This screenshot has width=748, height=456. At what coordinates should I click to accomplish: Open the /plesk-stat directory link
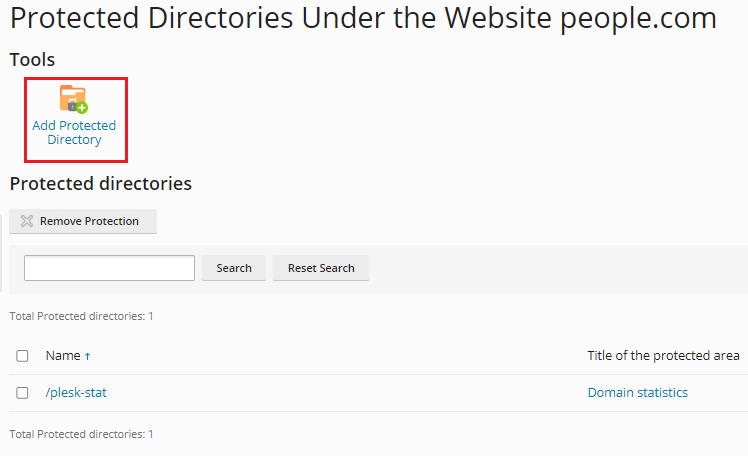tap(76, 393)
